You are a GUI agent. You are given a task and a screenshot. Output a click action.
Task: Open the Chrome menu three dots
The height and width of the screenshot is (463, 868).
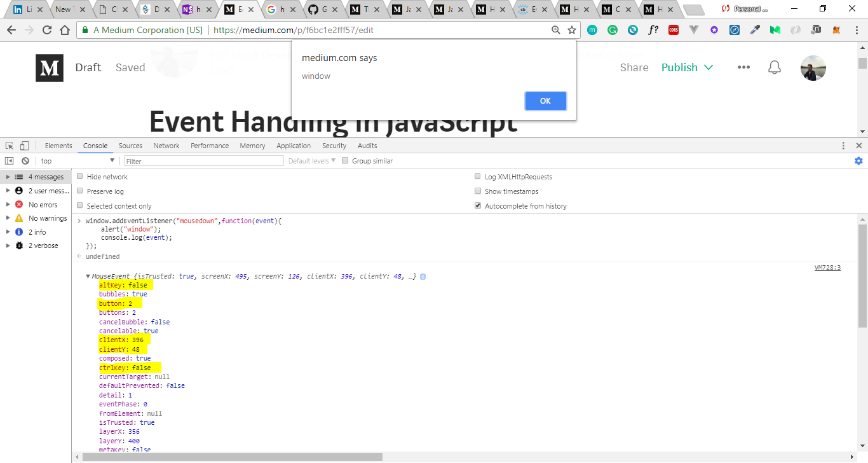click(x=857, y=30)
